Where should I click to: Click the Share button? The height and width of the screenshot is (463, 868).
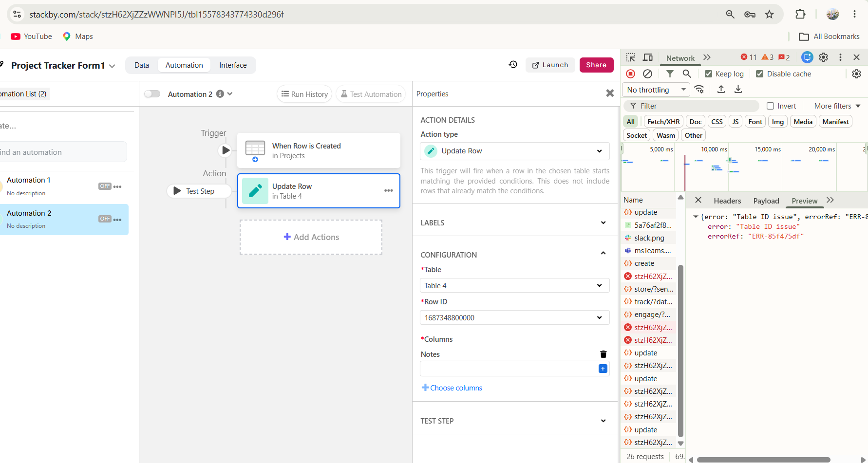[x=596, y=65]
